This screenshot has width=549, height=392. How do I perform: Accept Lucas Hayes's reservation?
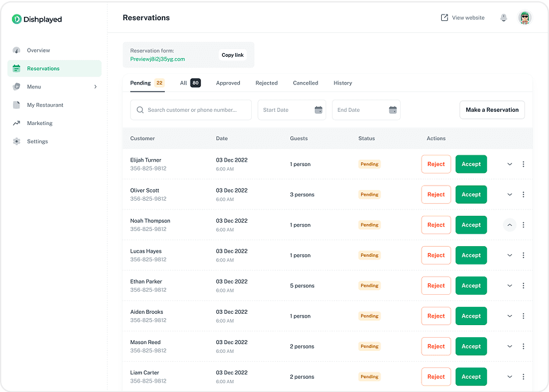click(x=471, y=255)
